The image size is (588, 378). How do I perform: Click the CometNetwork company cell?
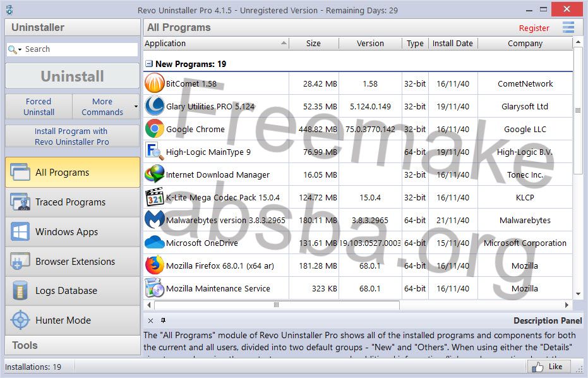(x=525, y=83)
